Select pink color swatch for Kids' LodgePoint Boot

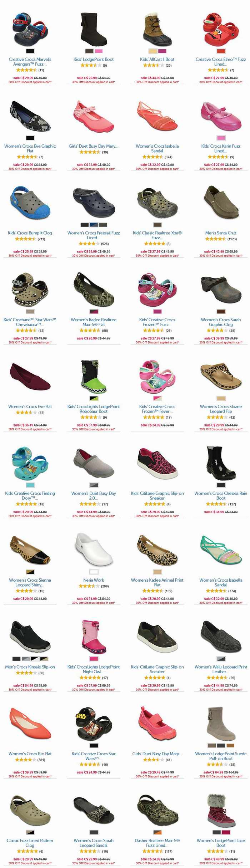click(98, 51)
